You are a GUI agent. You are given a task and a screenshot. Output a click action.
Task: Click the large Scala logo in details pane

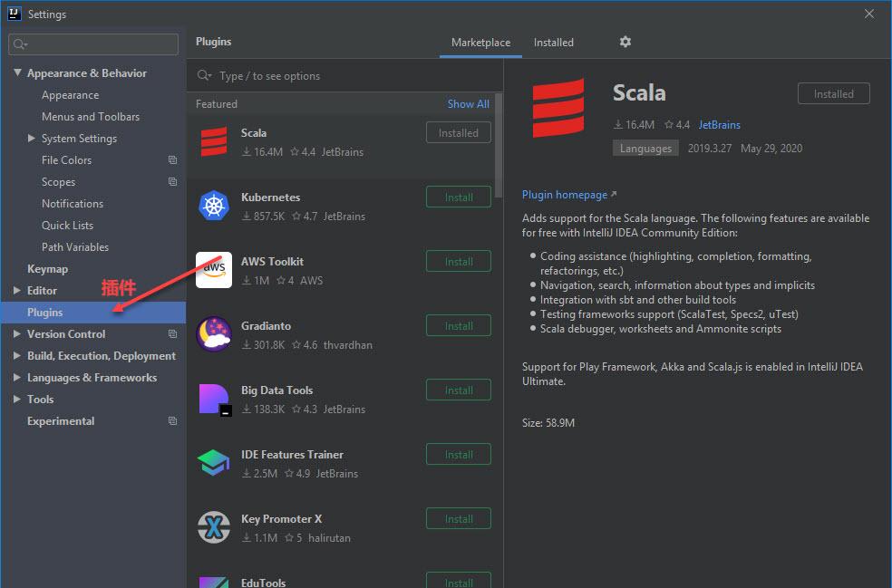tap(558, 108)
